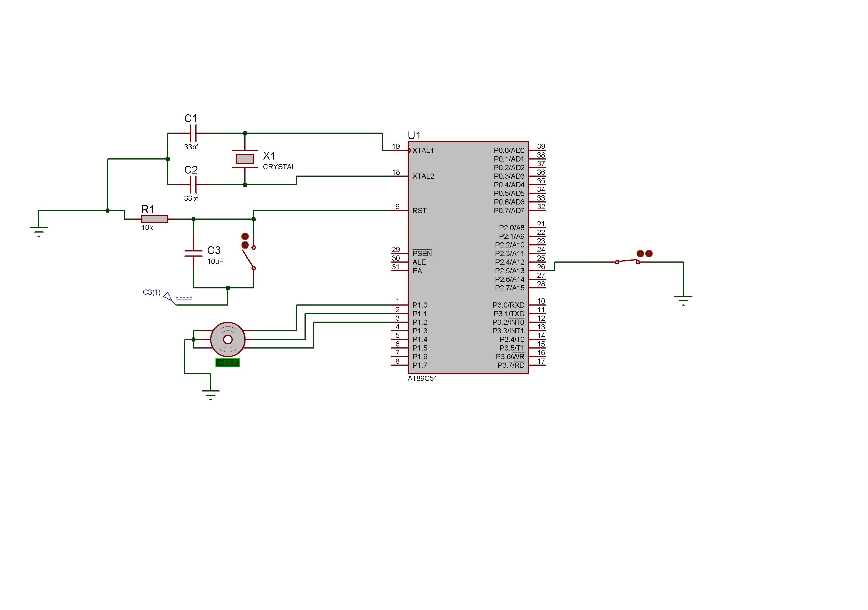Image resolution: width=868 pixels, height=610 pixels.
Task: Click the P3.0/RXD pin label
Action: click(508, 305)
